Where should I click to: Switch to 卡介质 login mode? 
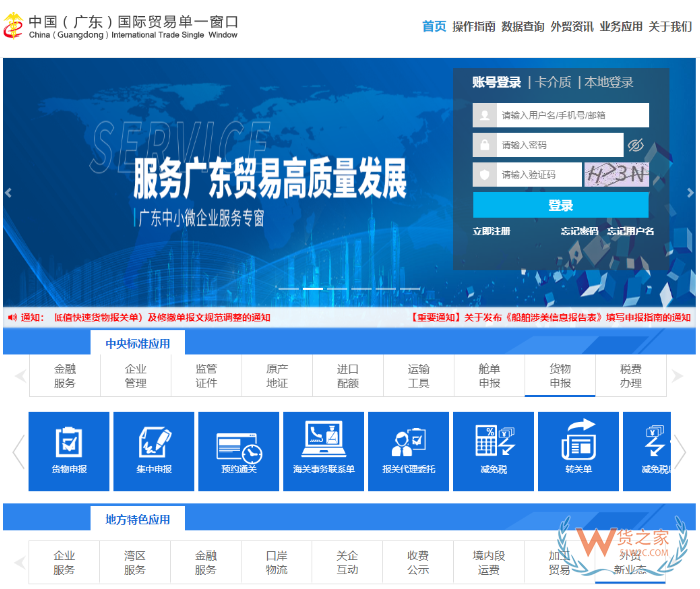[x=553, y=83]
